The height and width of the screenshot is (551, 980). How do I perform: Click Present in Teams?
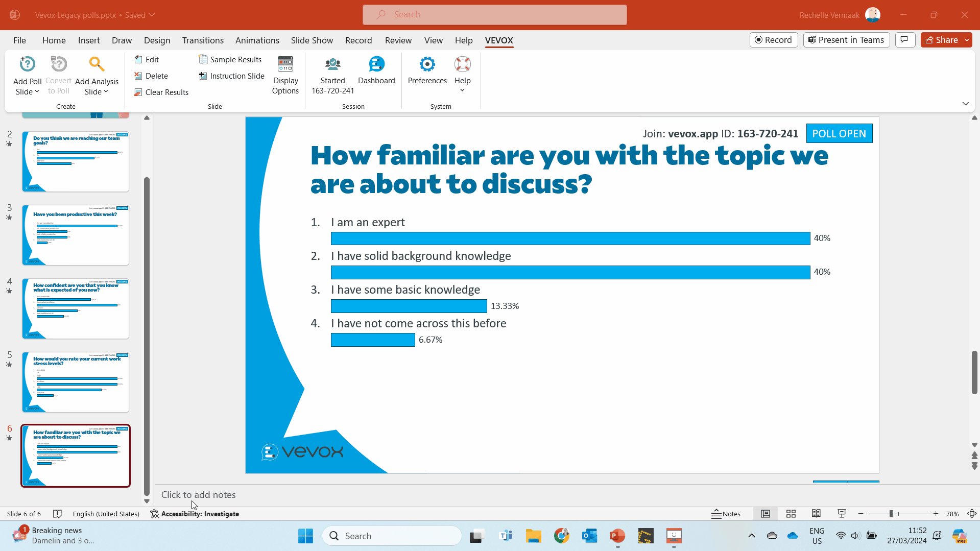pyautogui.click(x=846, y=39)
